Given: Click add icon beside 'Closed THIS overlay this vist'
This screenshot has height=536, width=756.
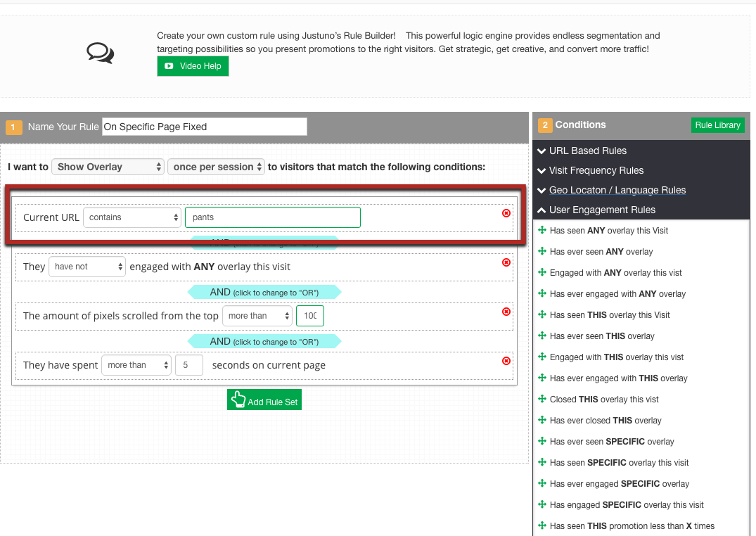Looking at the screenshot, I should (542, 400).
